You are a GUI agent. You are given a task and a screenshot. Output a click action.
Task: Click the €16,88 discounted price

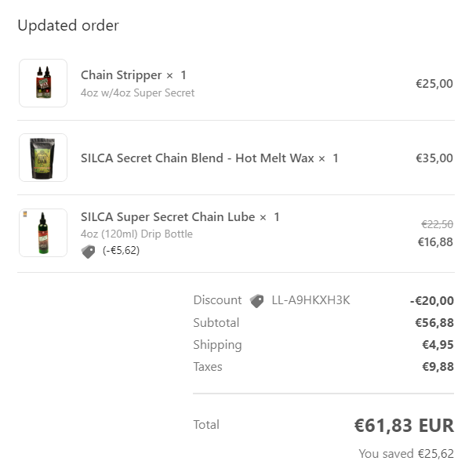[x=434, y=242]
